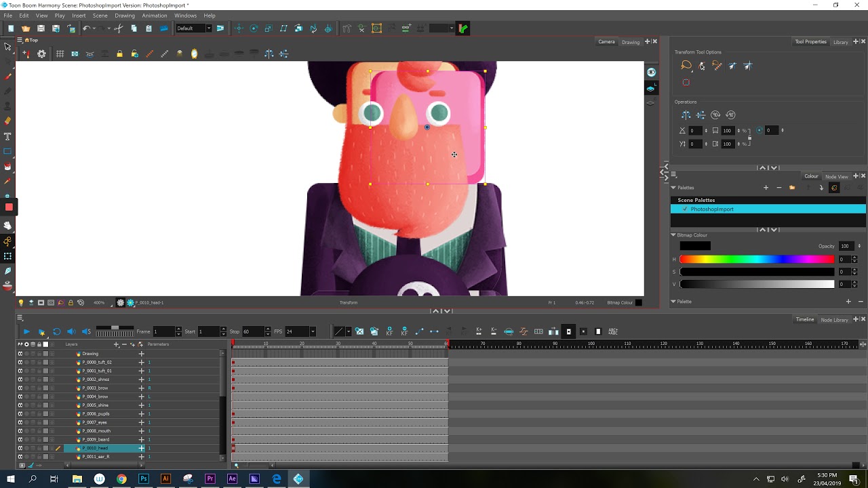Toggle the PhotoshopImport palette checkmark

[x=685, y=209]
